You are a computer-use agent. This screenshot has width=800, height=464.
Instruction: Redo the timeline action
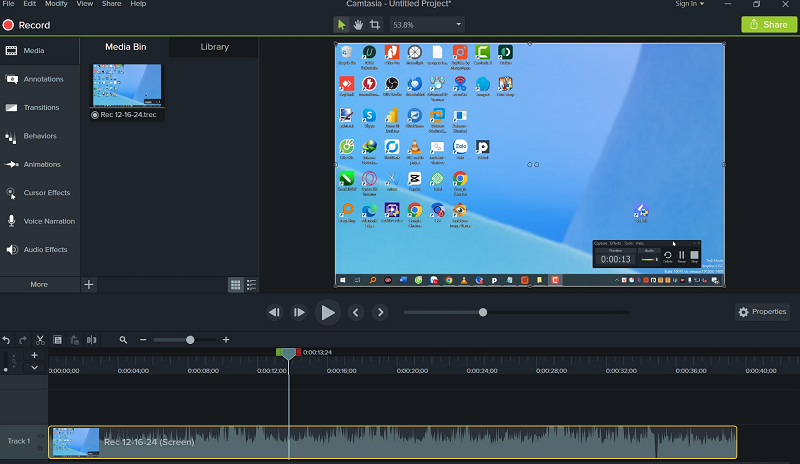[22, 340]
